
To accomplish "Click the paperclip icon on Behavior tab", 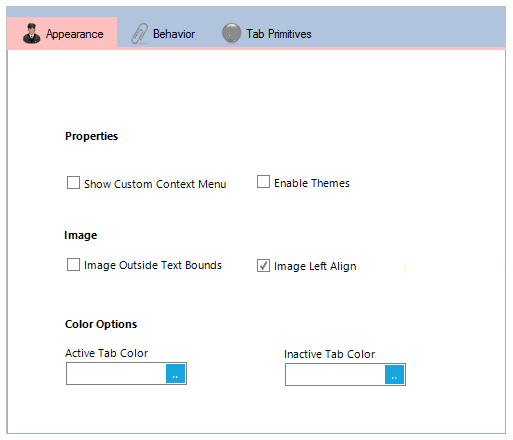I will 139,33.
